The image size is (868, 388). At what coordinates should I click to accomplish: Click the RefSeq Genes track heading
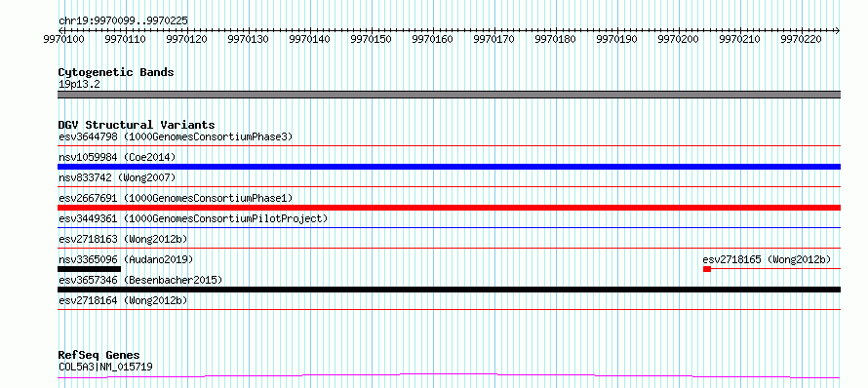(99, 355)
